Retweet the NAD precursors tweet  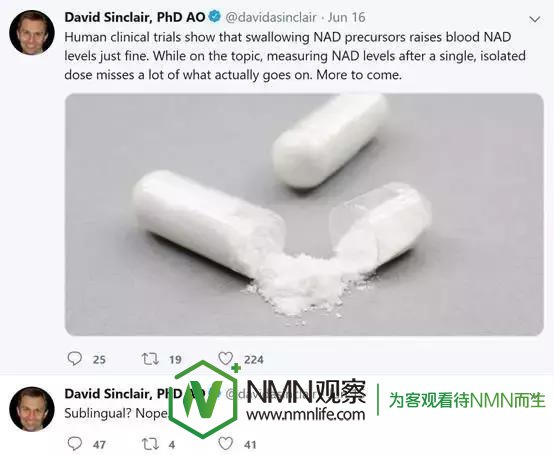tap(150, 359)
